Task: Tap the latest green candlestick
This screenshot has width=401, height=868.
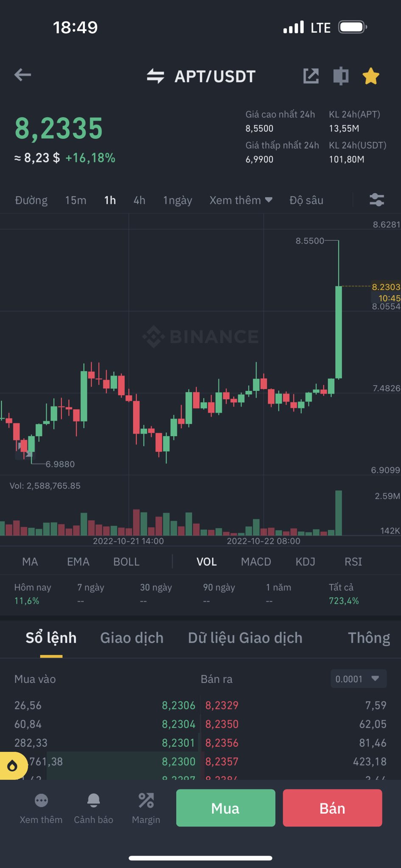Action: coord(339,332)
